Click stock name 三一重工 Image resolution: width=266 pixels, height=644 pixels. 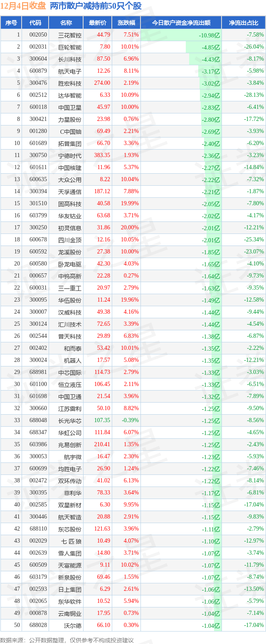click(x=70, y=288)
